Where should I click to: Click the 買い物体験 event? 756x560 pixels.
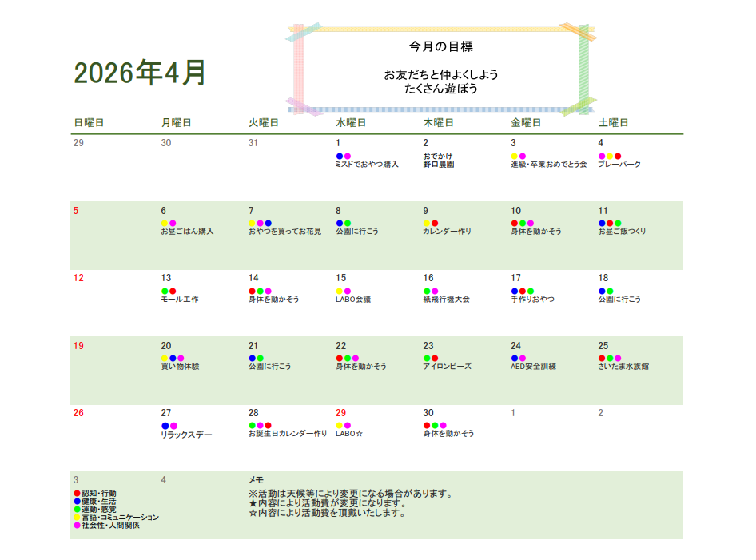pos(180,366)
